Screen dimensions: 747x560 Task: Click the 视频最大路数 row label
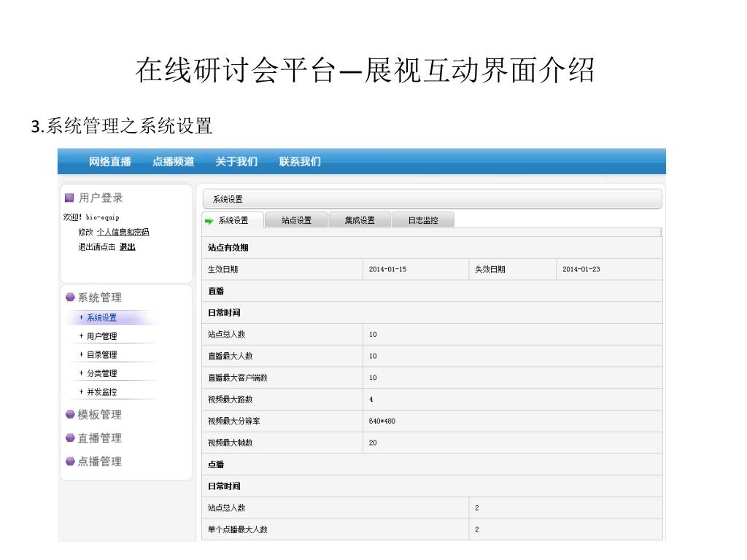(x=230, y=399)
